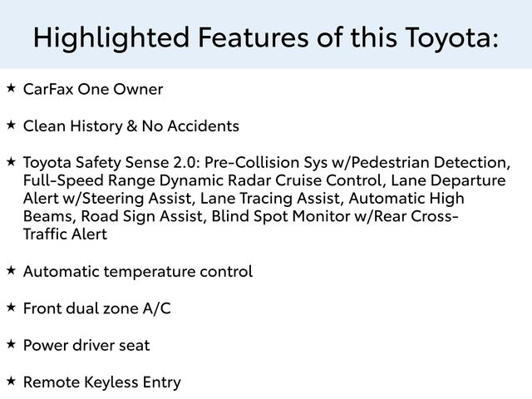Click the star beside Automatic temperature control
This screenshot has width=532, height=399.
pyautogui.click(x=10, y=269)
